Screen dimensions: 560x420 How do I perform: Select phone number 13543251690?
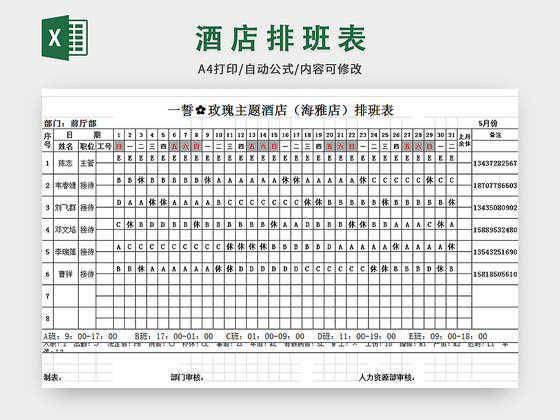[x=495, y=252]
